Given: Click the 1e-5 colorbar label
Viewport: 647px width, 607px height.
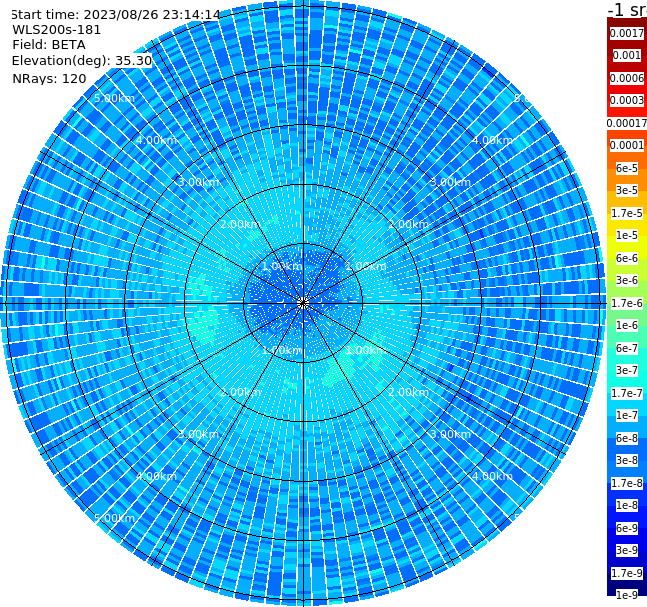Looking at the screenshot, I should [x=627, y=235].
